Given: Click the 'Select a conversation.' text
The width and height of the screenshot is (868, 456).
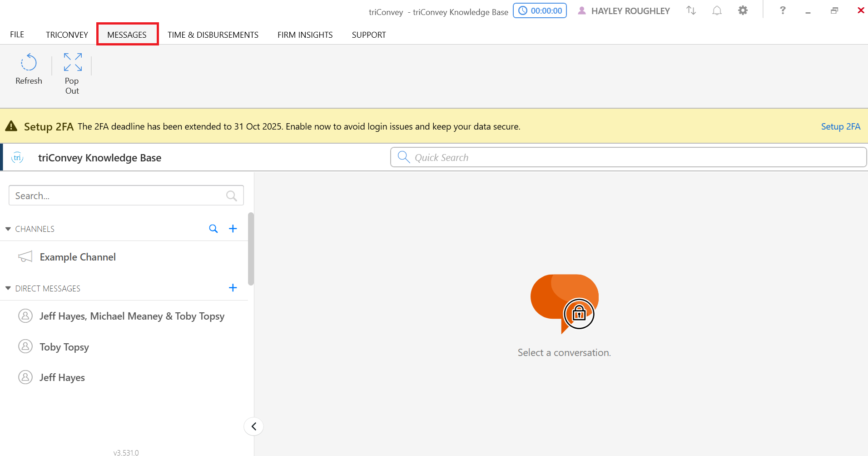Looking at the screenshot, I should click(564, 352).
